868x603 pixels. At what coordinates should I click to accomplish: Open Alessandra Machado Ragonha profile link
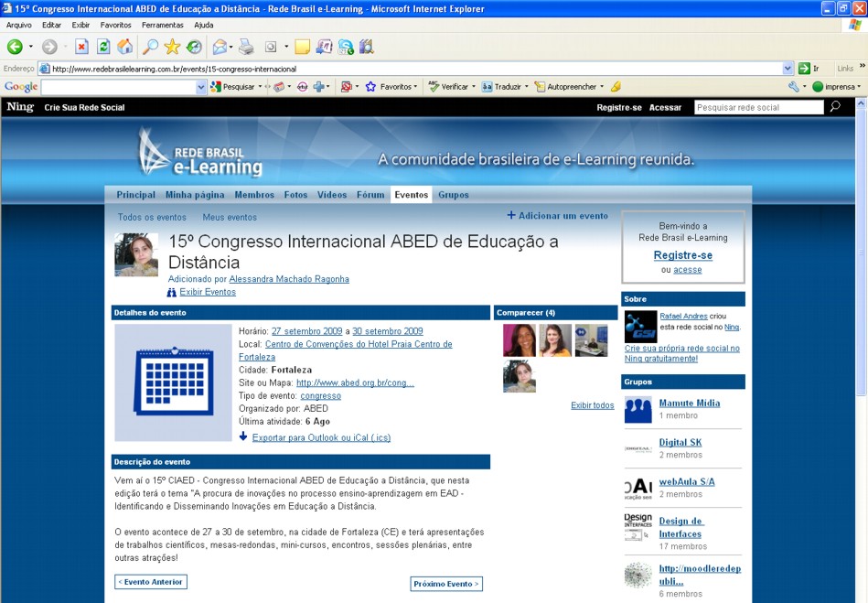(289, 279)
